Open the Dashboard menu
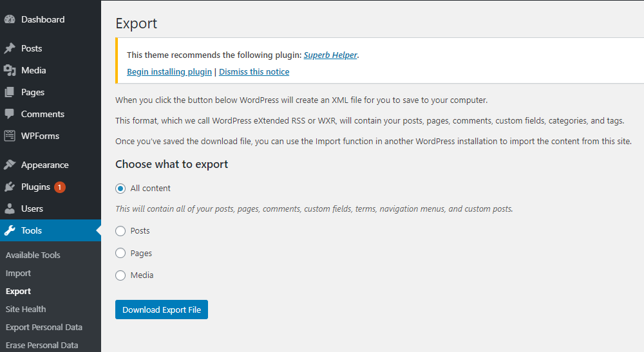Image resolution: width=644 pixels, height=352 pixels. tap(43, 19)
